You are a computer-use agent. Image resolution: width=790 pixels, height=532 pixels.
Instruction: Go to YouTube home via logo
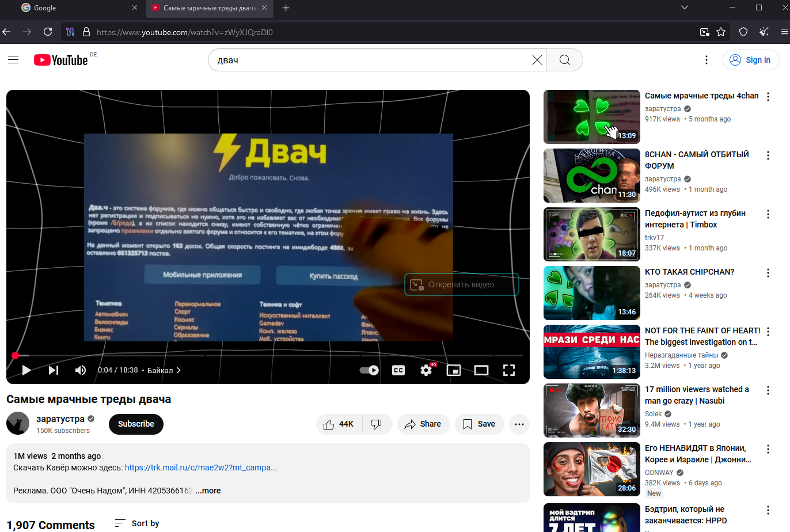(x=61, y=60)
